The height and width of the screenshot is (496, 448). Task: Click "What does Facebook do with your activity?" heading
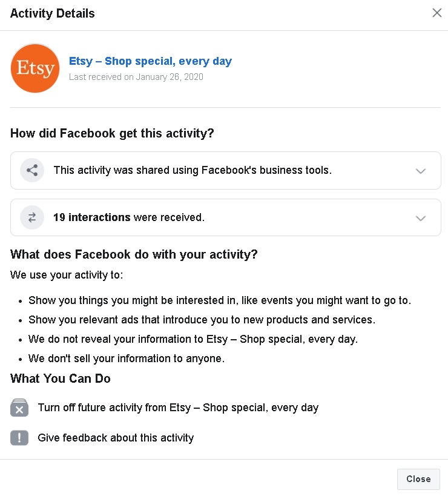pyautogui.click(x=134, y=254)
